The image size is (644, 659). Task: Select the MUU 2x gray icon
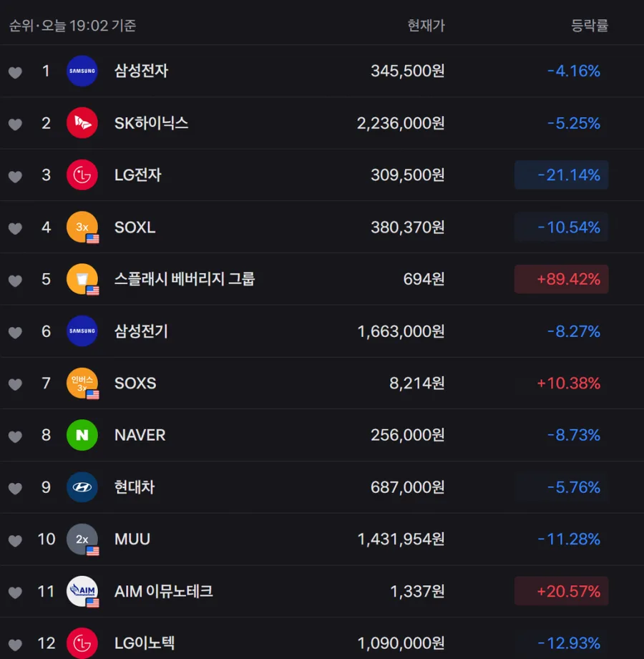pyautogui.click(x=82, y=540)
